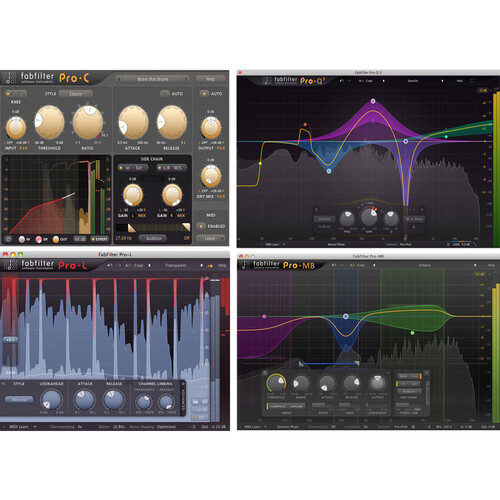This screenshot has height=500, width=500.
Task: Select the purple peak EQ band dot
Action: point(373,101)
